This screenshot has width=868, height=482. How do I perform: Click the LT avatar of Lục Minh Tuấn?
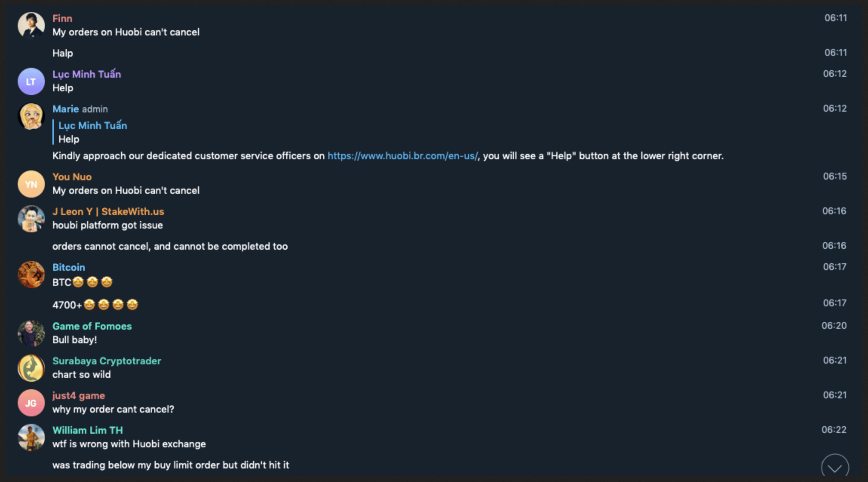[x=31, y=81]
